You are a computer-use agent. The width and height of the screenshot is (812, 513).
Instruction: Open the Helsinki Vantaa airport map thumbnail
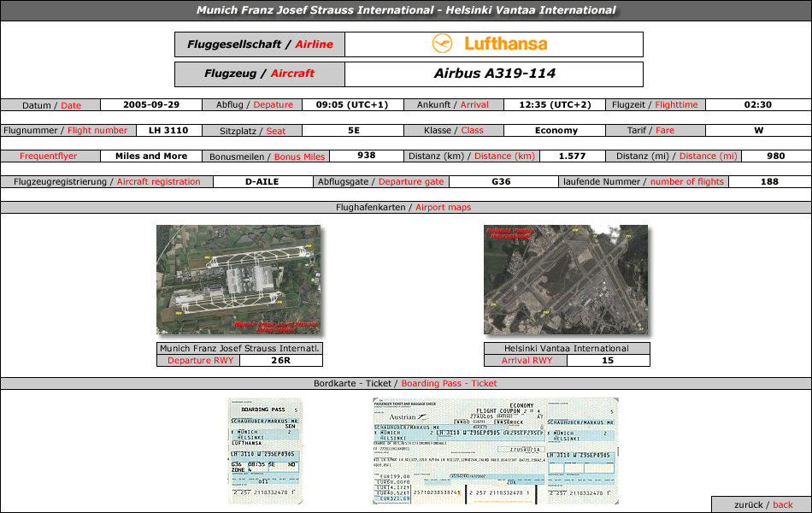pyautogui.click(x=566, y=280)
